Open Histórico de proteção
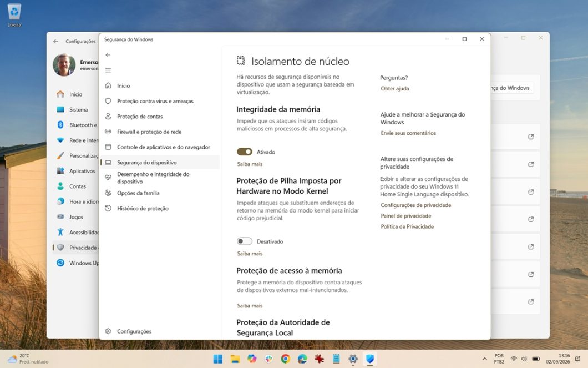This screenshot has height=368, width=588. tap(160, 208)
